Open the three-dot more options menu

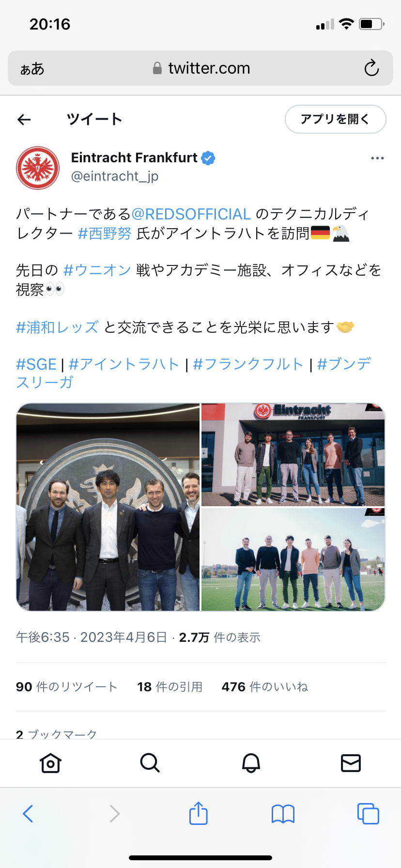coord(377,158)
